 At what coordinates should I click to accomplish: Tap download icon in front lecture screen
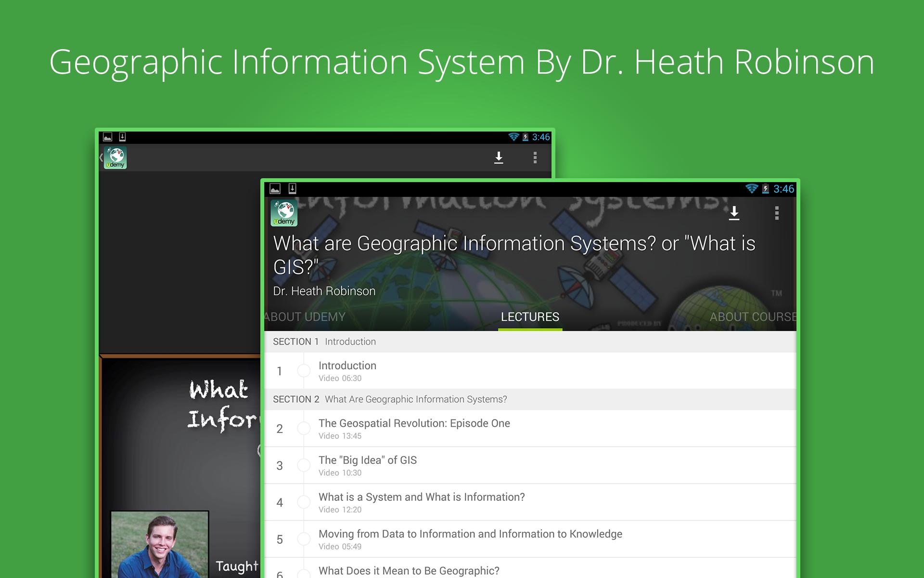(x=733, y=213)
